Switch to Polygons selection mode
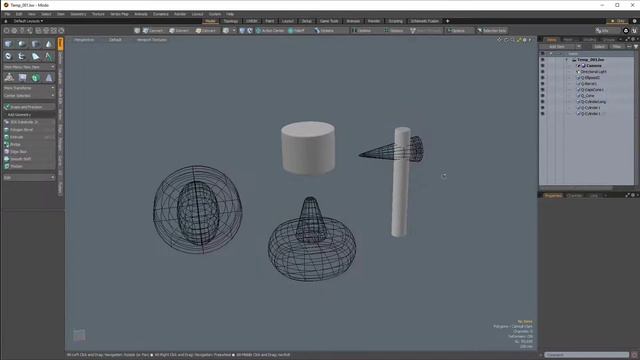 point(206,31)
